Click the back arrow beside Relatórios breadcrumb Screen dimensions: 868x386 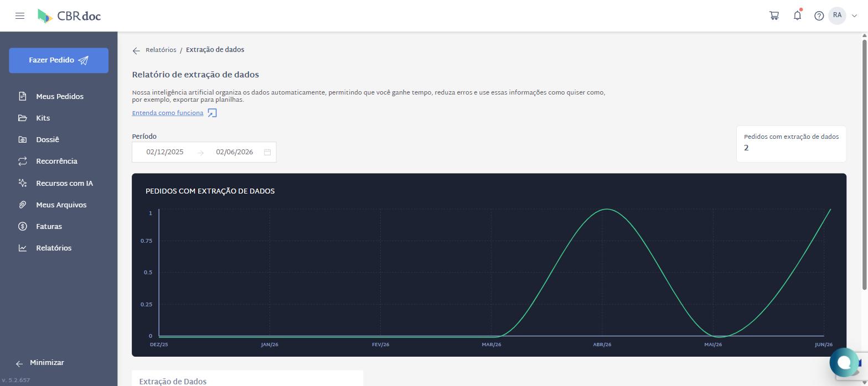tap(136, 50)
